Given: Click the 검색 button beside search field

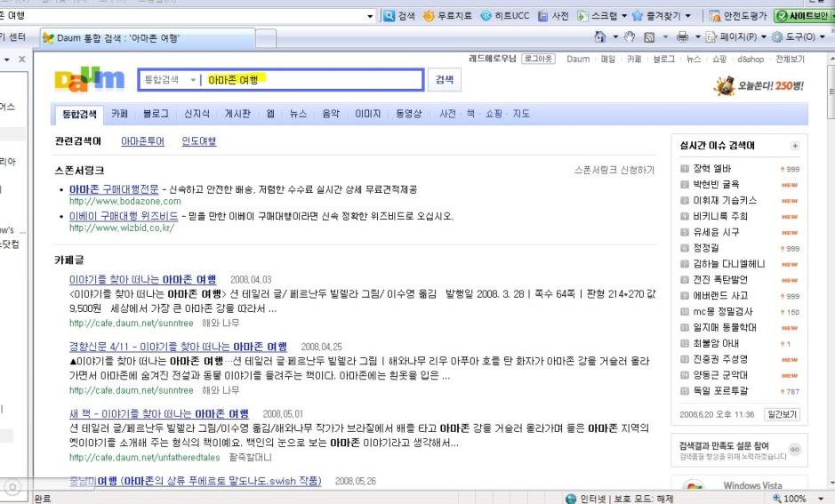Looking at the screenshot, I should point(445,80).
